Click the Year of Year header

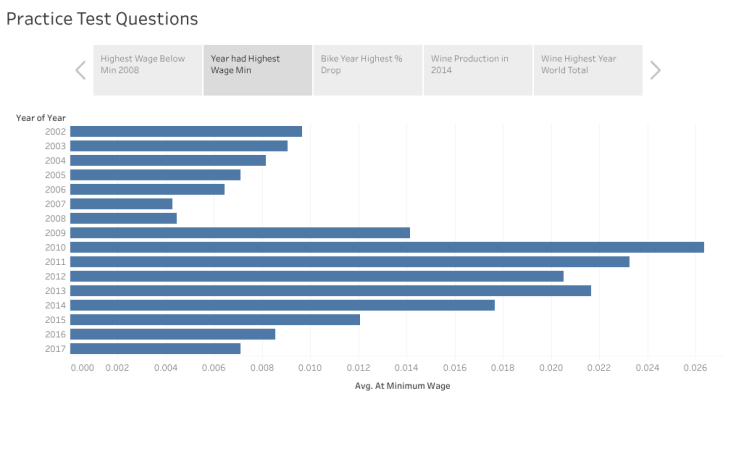coord(41,118)
